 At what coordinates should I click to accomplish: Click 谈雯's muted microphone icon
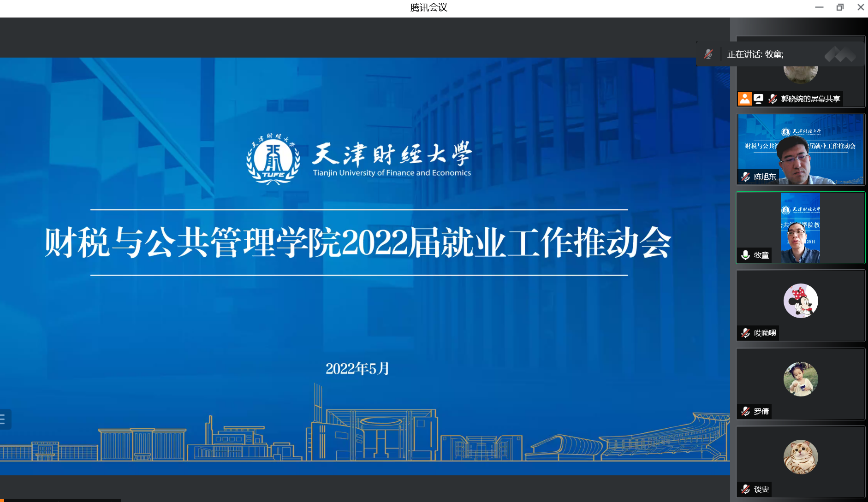point(745,489)
